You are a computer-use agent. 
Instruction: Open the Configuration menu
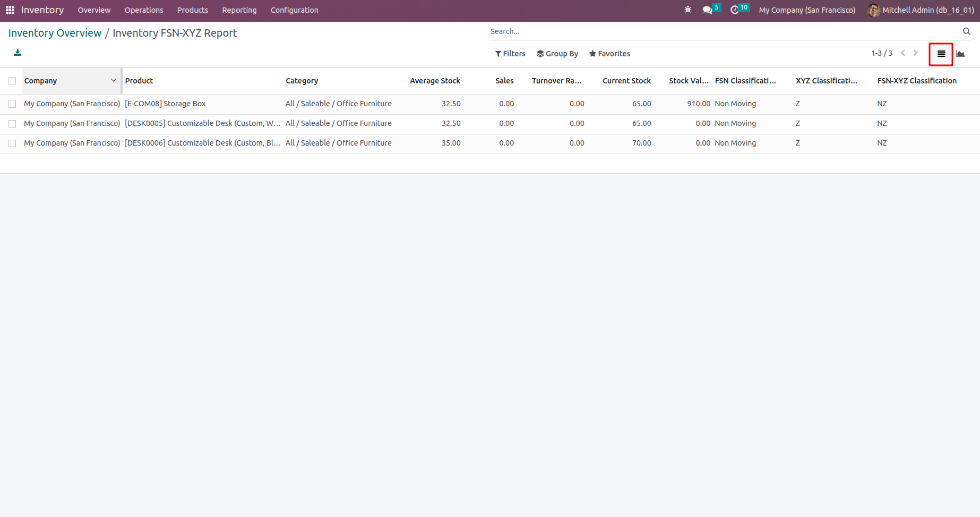click(295, 10)
